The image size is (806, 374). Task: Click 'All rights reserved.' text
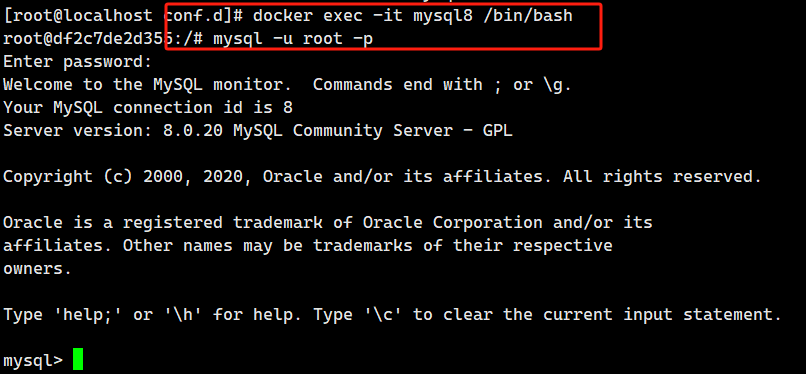pos(662,177)
